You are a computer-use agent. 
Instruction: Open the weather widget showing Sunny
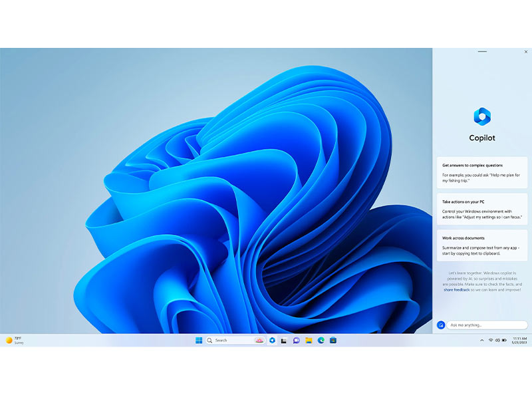[15, 340]
